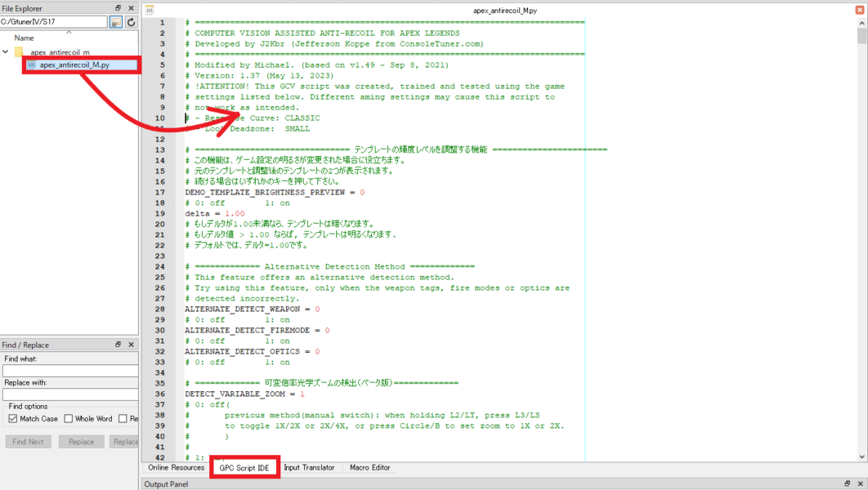Select apex_antirecoil_M.py in the file tree
868x490 pixels.
74,65
